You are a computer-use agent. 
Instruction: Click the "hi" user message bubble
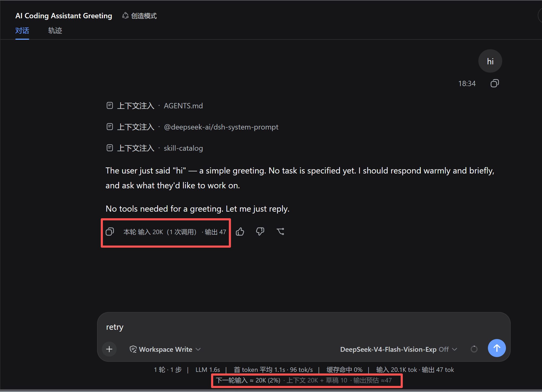(x=490, y=61)
